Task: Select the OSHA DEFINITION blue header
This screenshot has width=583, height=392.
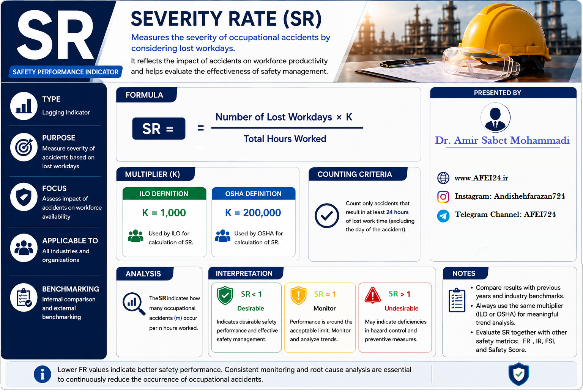Action: pos(253,194)
